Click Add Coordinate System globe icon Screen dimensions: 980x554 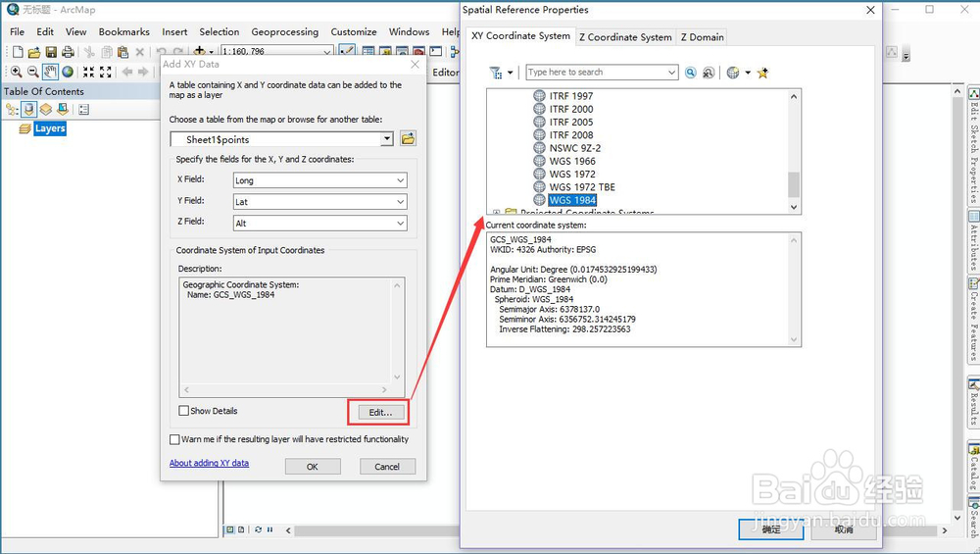pyautogui.click(x=733, y=73)
